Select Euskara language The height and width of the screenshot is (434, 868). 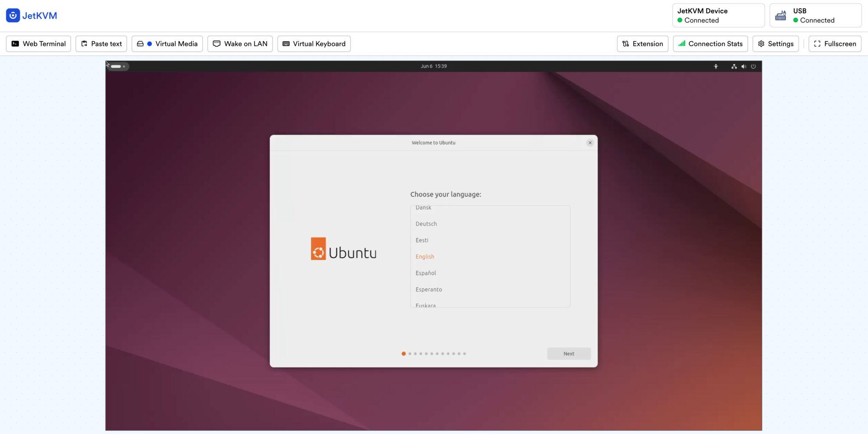click(x=490, y=304)
